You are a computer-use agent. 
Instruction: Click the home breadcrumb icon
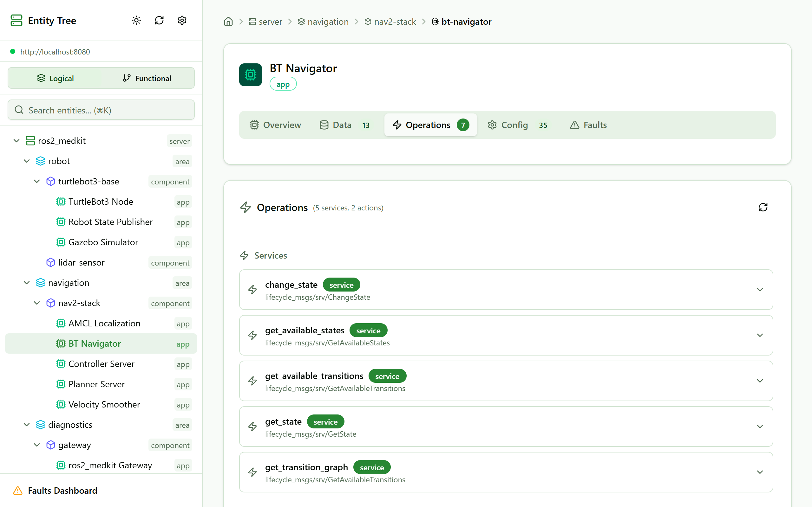(228, 22)
